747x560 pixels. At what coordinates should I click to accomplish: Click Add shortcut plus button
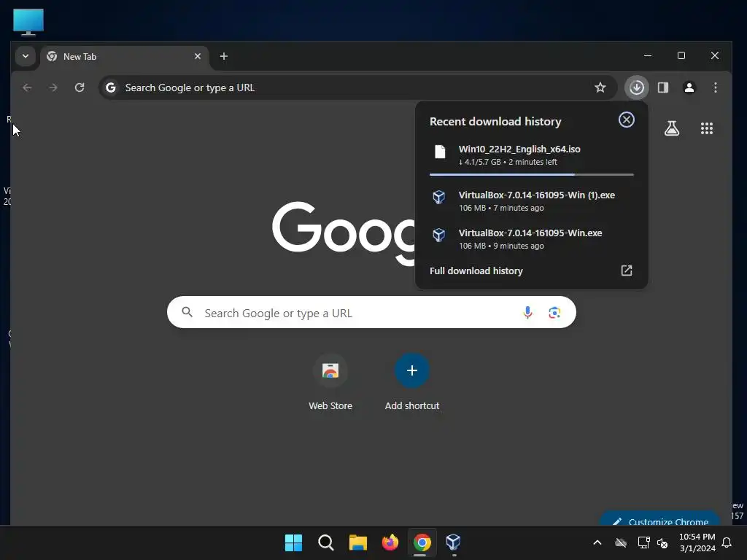pos(412,370)
